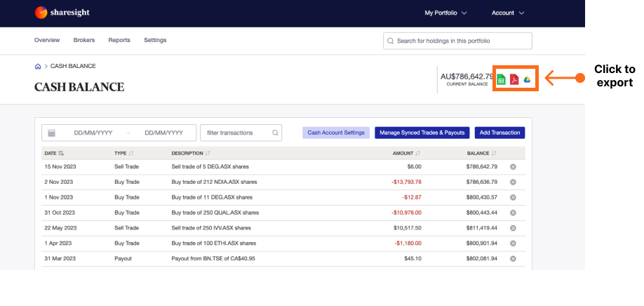The image size is (644, 306).
Task: Select 'Buy trade of 100 ETHI.ASX shares'
Action: pyautogui.click(x=213, y=243)
